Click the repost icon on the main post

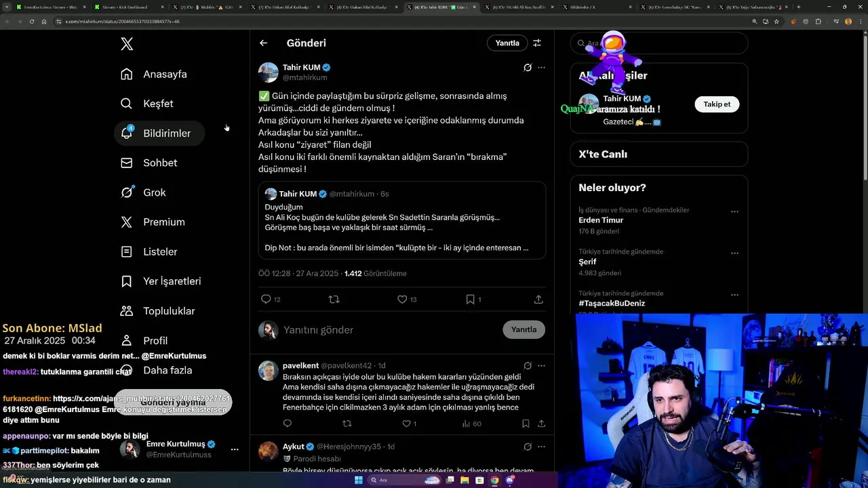click(x=334, y=299)
